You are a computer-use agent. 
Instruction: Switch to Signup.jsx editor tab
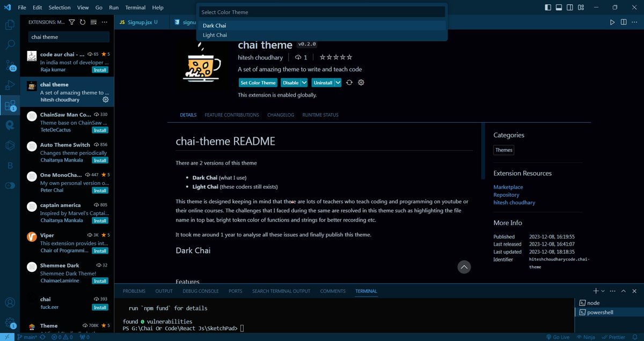coord(139,23)
